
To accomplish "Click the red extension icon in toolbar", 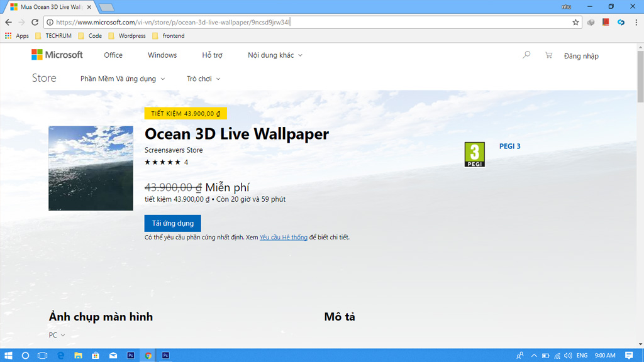I will [606, 22].
